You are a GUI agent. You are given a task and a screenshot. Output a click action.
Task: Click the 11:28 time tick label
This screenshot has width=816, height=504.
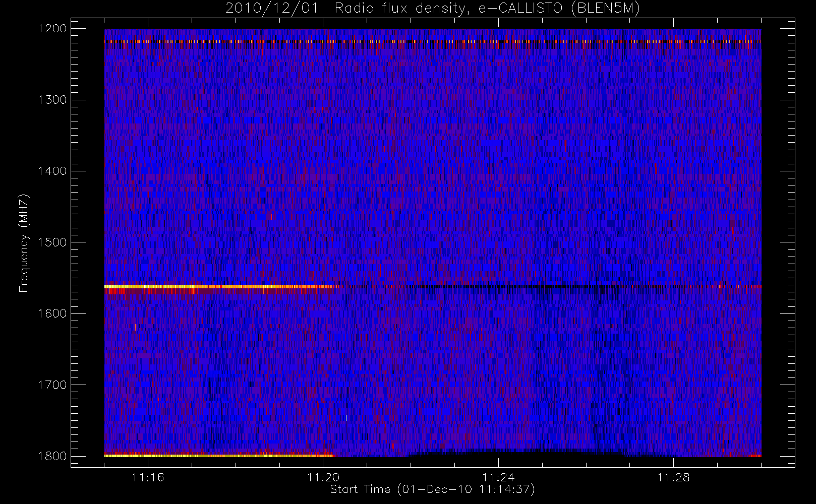[673, 477]
